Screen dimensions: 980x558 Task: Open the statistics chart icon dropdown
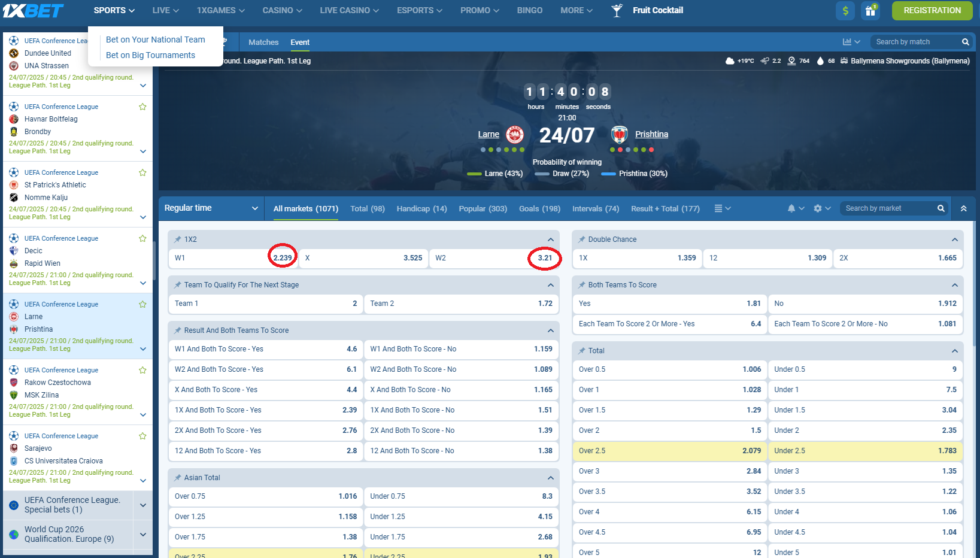(851, 42)
